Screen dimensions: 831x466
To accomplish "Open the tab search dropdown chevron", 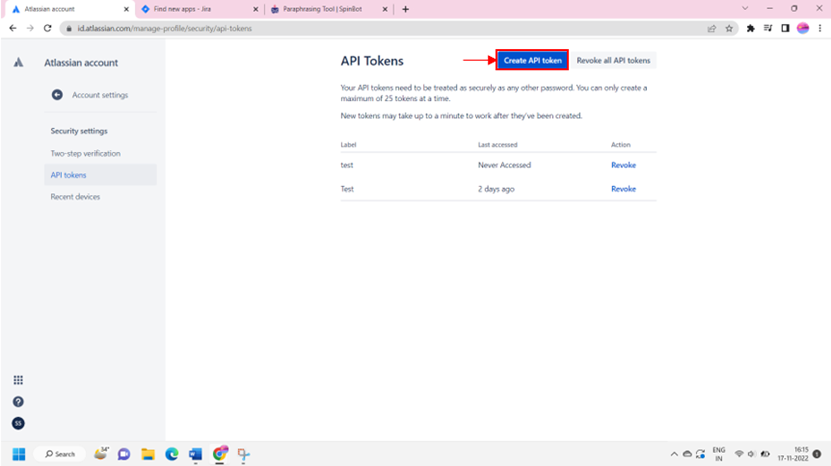I will (745, 8).
